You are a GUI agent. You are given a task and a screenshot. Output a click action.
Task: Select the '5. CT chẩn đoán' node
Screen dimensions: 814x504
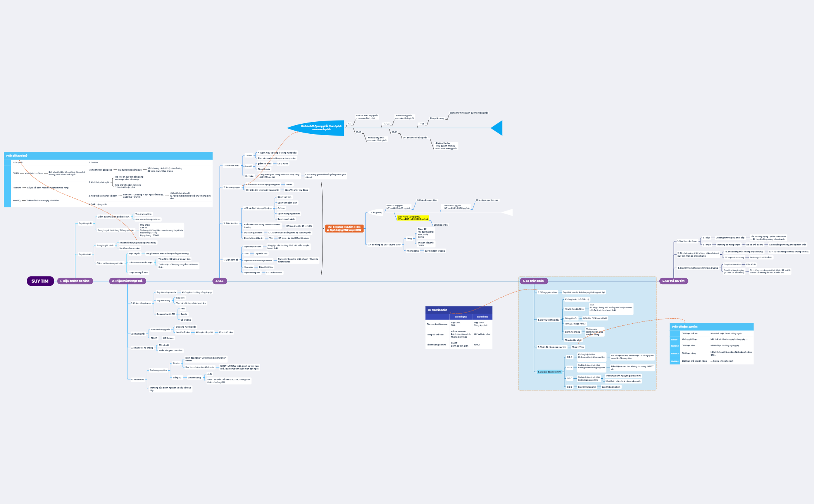[534, 281]
